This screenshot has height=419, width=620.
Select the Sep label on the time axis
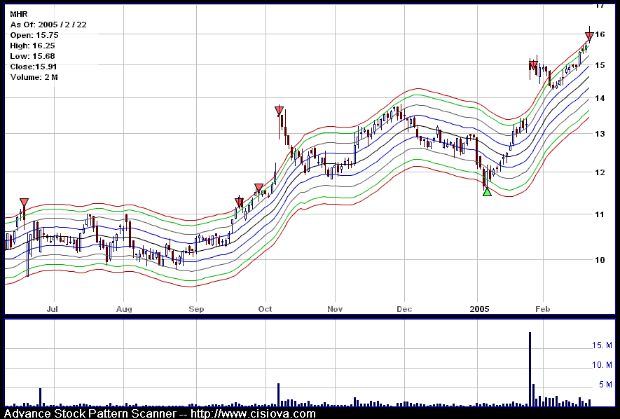(197, 309)
